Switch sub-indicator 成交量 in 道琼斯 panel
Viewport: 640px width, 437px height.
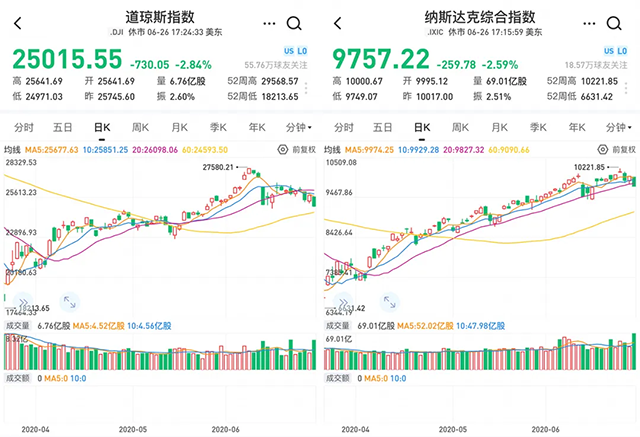(x=18, y=326)
